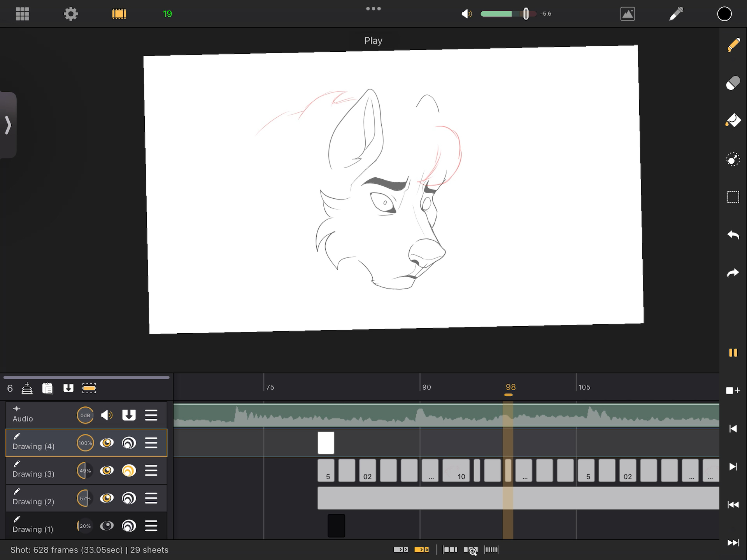The width and height of the screenshot is (747, 560).
Task: Click the timeline zoom magnifier icon
Action: [470, 550]
